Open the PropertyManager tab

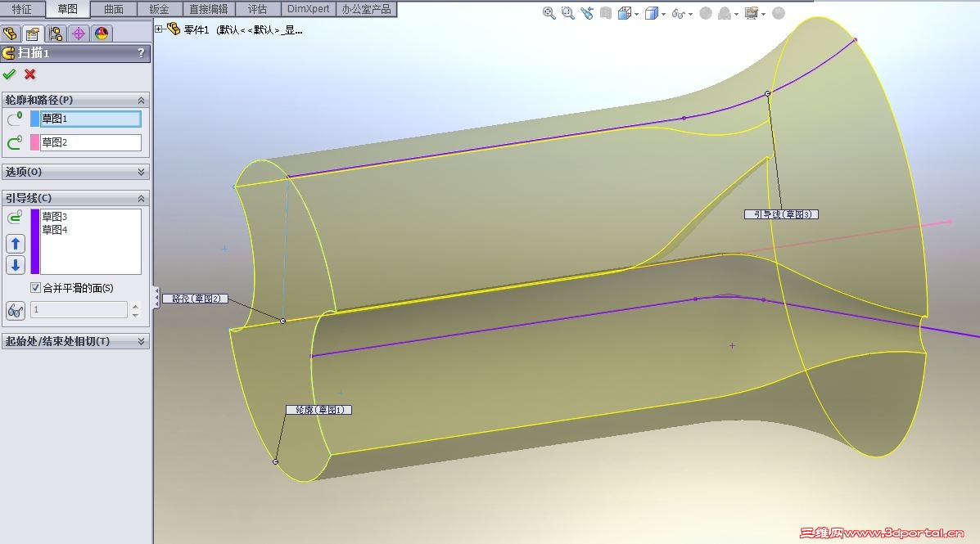coord(33,34)
